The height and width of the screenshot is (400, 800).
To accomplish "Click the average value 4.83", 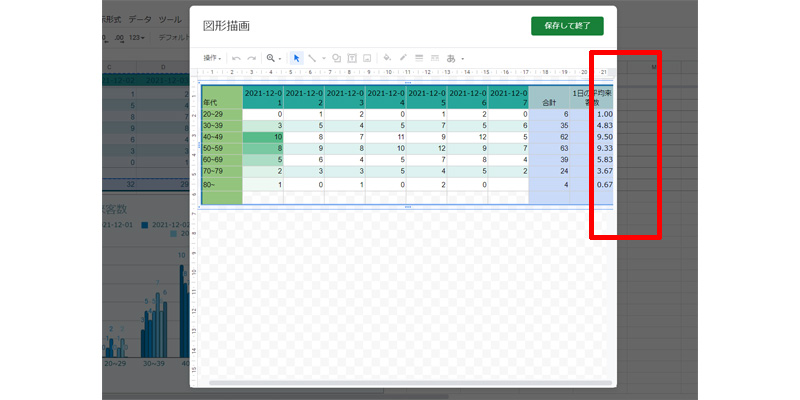I will tap(605, 126).
